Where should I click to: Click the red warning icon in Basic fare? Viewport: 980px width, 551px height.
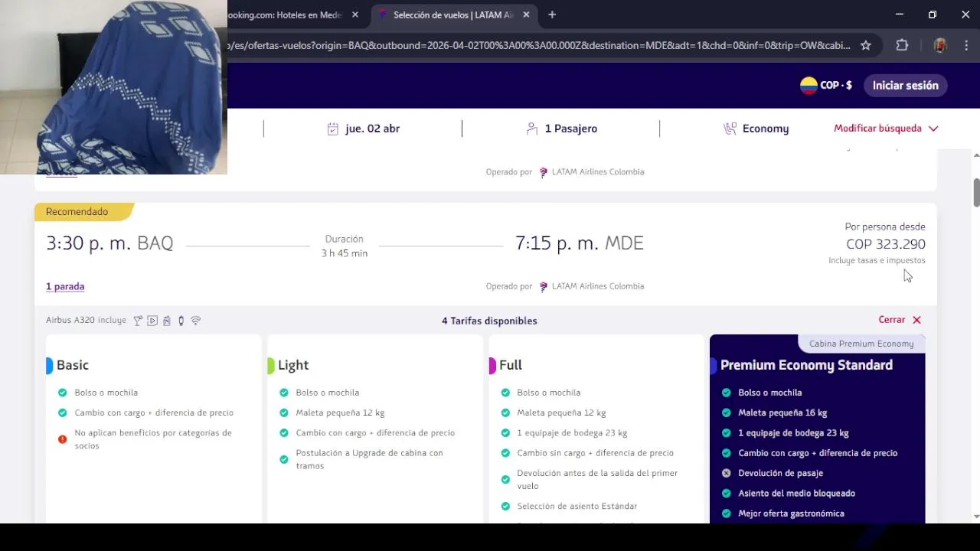click(x=63, y=439)
